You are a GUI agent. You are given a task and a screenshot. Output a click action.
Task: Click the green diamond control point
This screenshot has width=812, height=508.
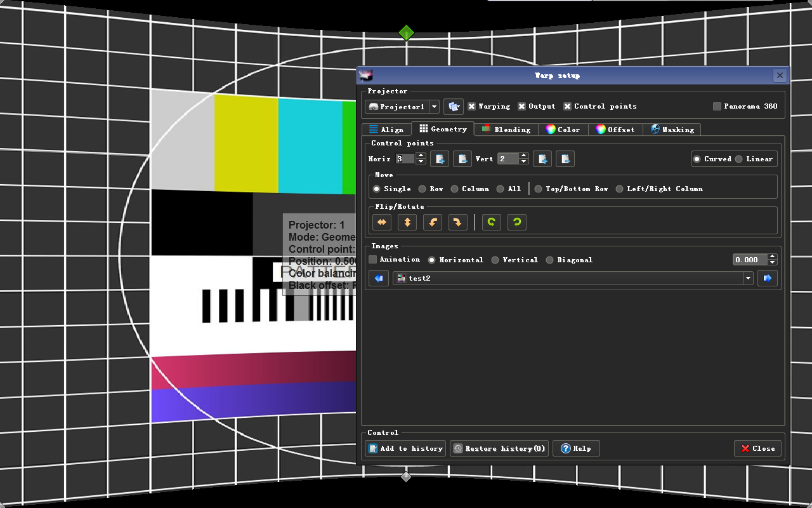(x=406, y=32)
